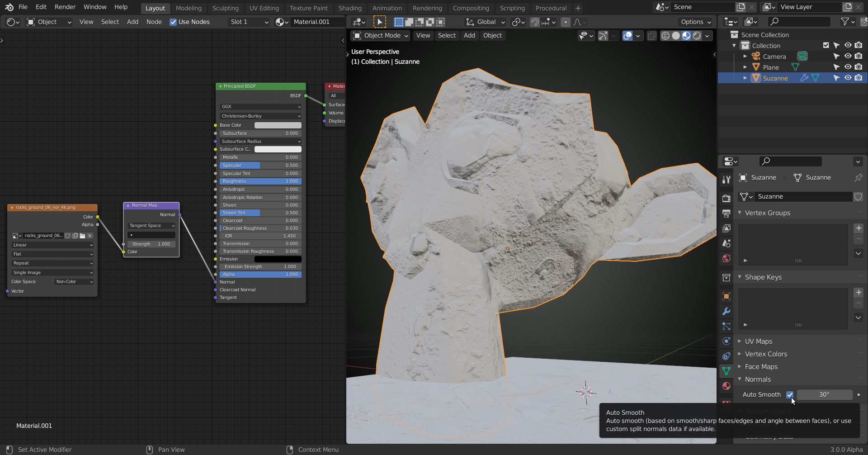Uncheck the Auto Smooth checkbox

coord(789,394)
